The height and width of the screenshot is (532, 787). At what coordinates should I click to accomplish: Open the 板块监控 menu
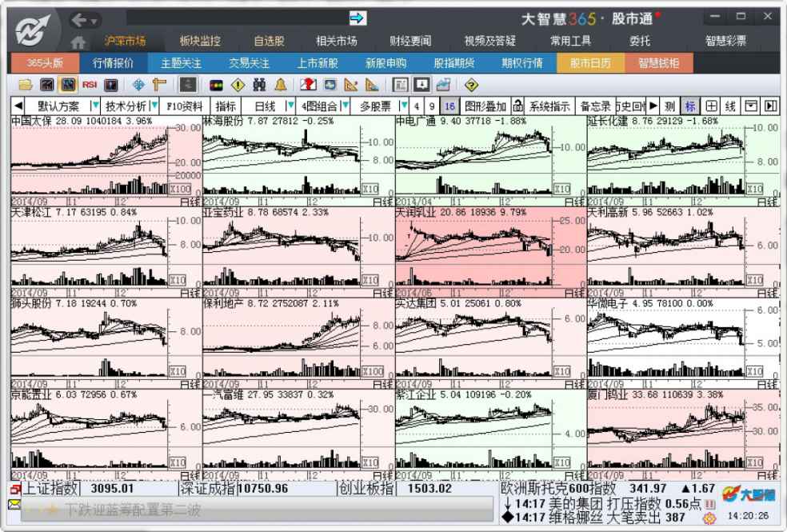[200, 41]
